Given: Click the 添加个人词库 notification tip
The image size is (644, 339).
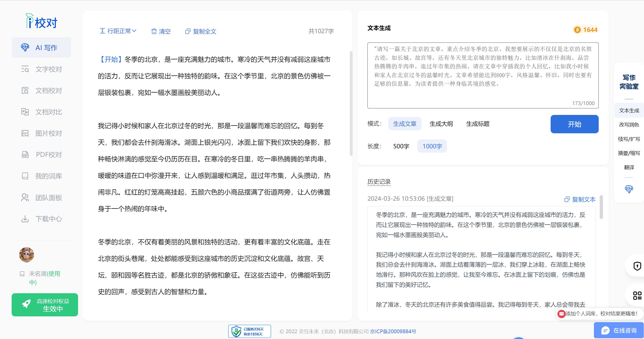Looking at the screenshot, I should coord(599,314).
